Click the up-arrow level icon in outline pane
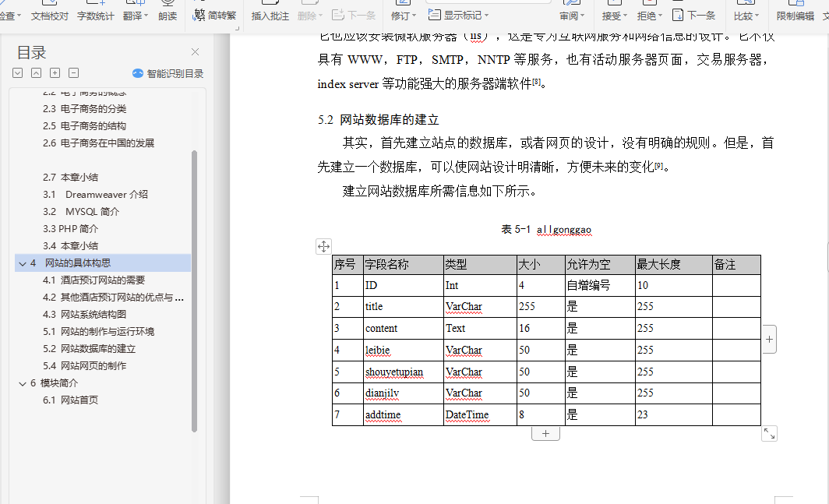Screen dimensions: 829x504 click(x=36, y=73)
